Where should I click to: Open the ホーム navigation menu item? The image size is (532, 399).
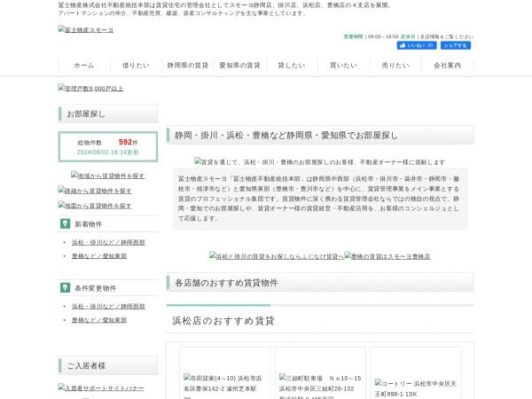84,65
